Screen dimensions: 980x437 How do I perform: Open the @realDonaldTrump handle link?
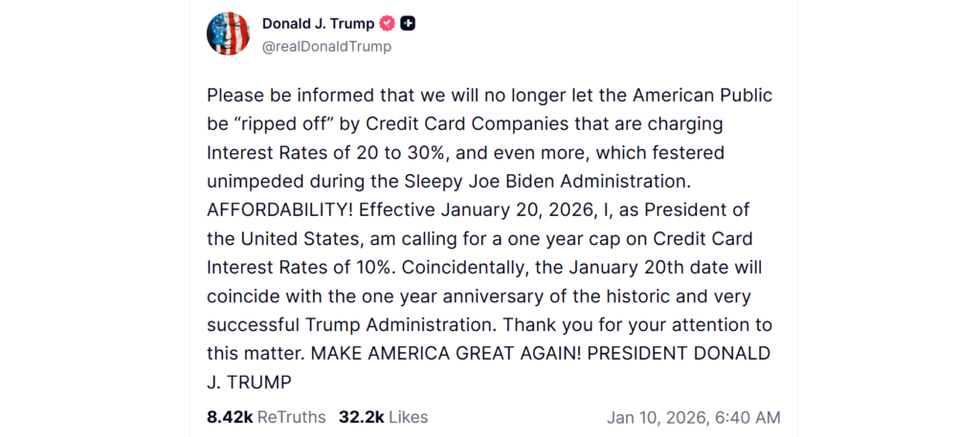[326, 46]
